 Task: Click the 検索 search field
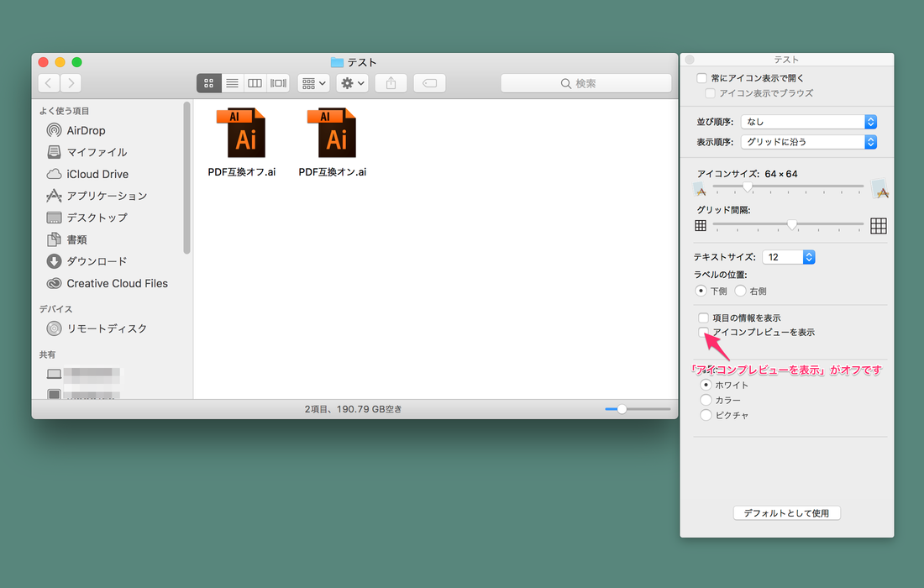pyautogui.click(x=585, y=83)
